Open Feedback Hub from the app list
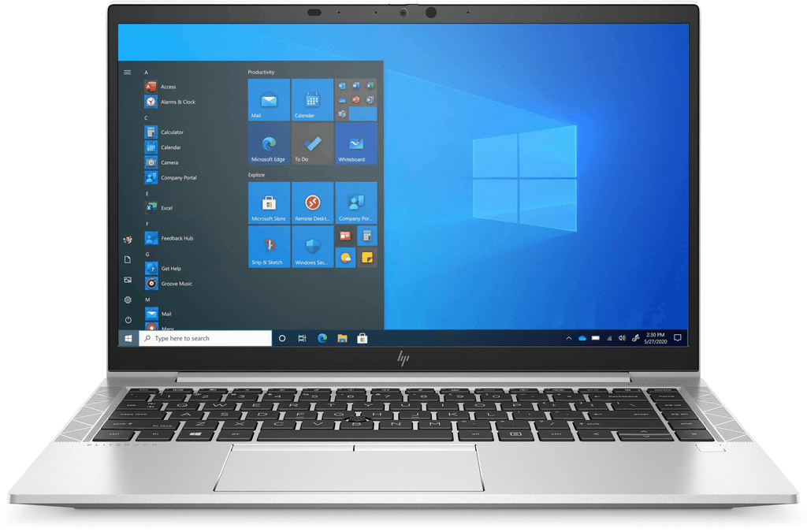Image resolution: width=807 pixels, height=532 pixels. click(x=169, y=238)
